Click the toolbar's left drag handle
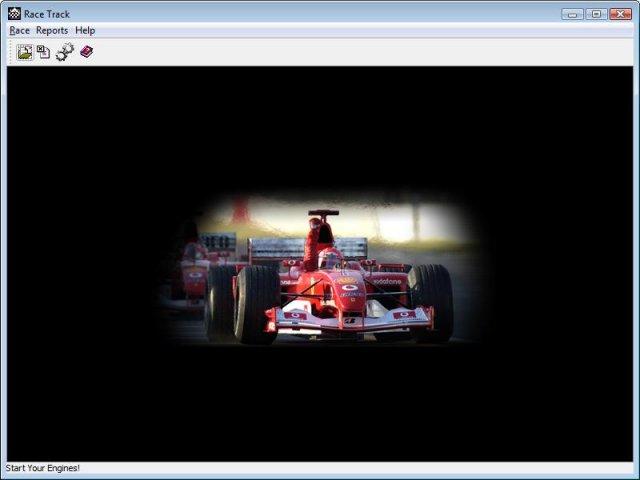The height and width of the screenshot is (480, 640). 11,52
